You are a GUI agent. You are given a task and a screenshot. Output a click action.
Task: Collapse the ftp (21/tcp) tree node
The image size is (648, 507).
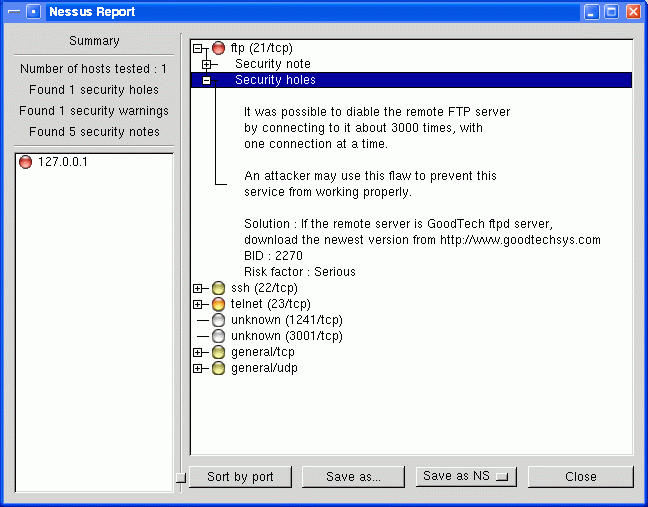(198, 48)
